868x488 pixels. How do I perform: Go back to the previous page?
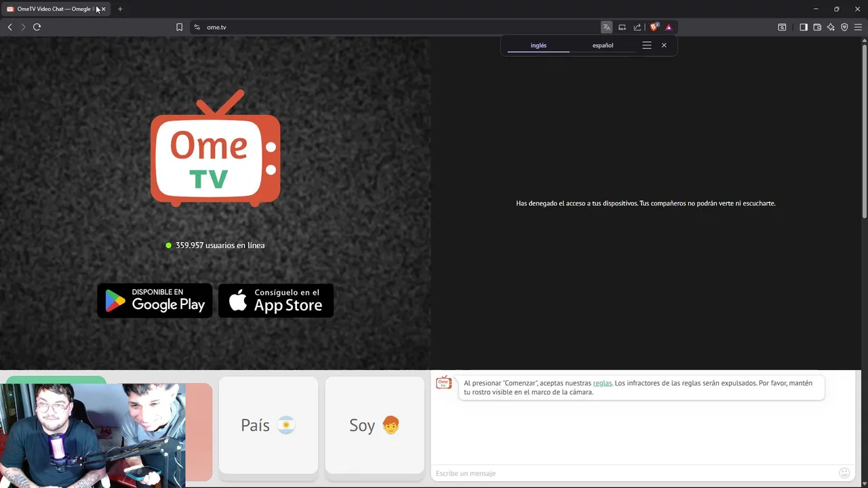(9, 27)
